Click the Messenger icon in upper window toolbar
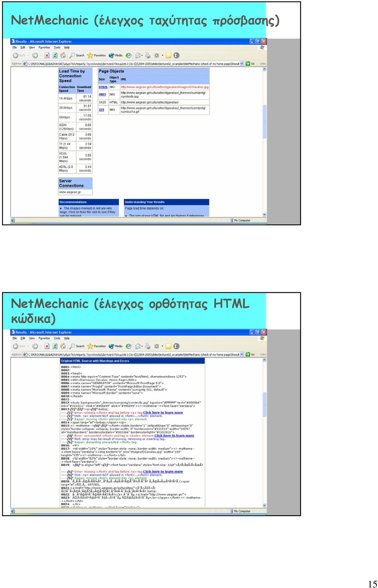This screenshot has width=378, height=588. tap(176, 55)
